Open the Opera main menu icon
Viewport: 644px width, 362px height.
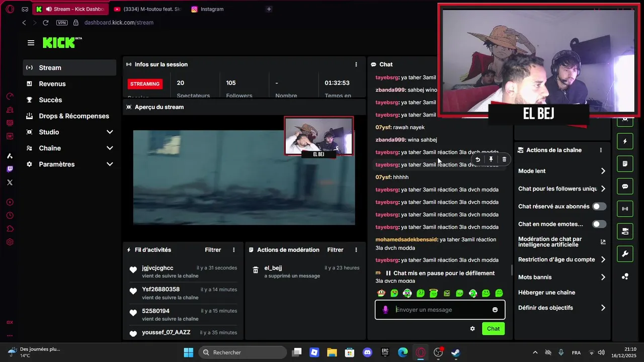[10, 9]
